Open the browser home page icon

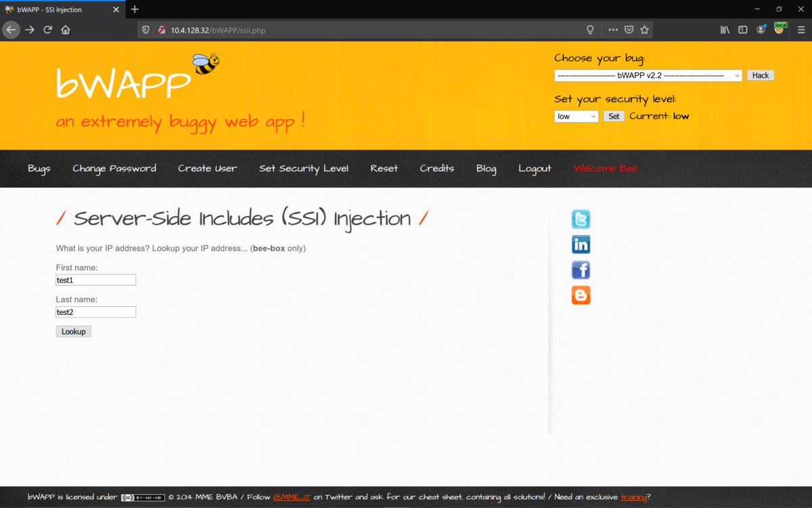[x=66, y=30]
